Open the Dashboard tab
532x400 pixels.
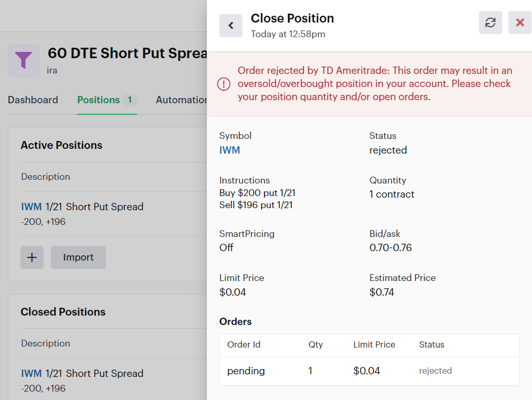tap(33, 100)
